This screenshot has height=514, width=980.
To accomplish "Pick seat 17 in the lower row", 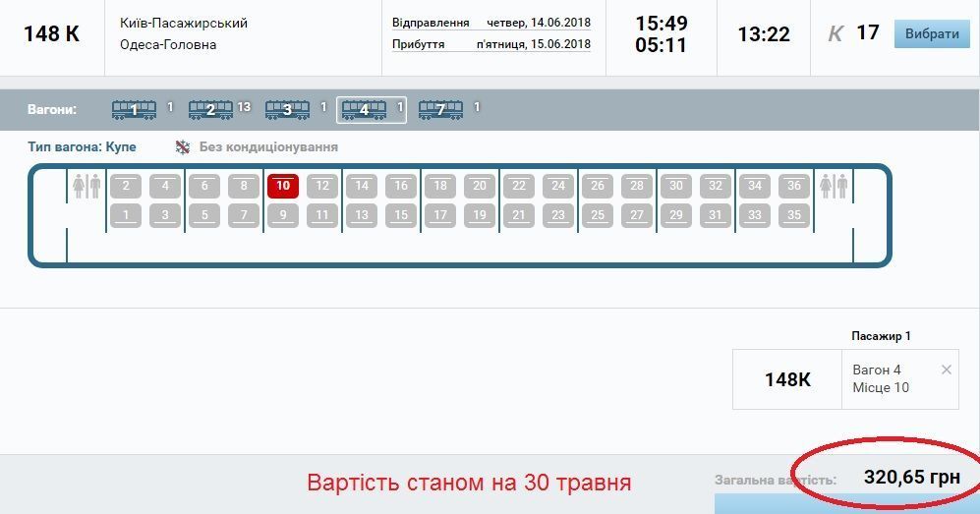I will point(440,215).
